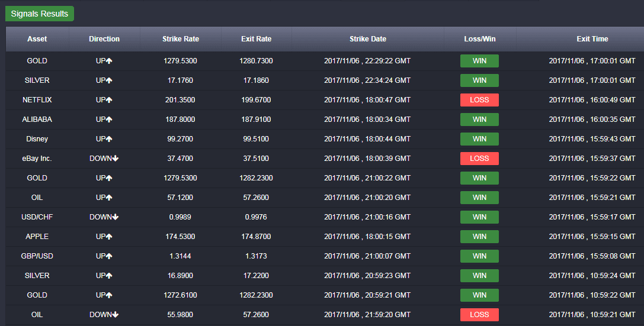Open the Signals Results tab
This screenshot has height=326, width=644.
[40, 14]
